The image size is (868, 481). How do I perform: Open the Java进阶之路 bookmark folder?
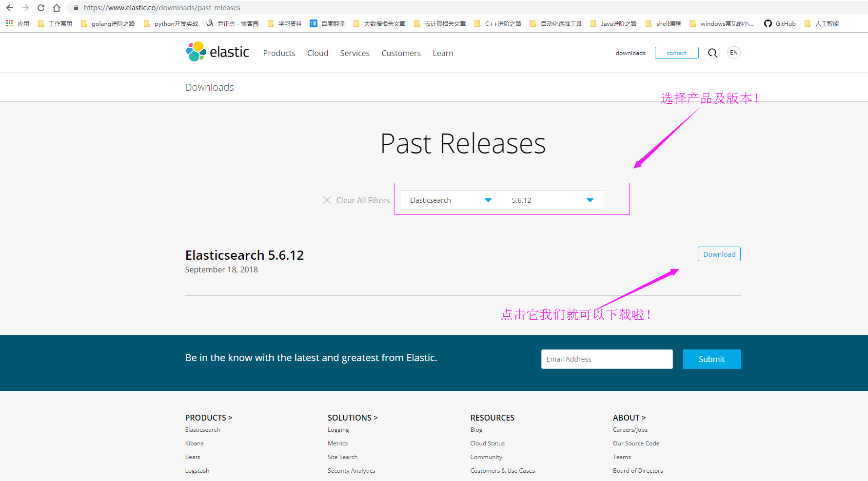tap(613, 23)
